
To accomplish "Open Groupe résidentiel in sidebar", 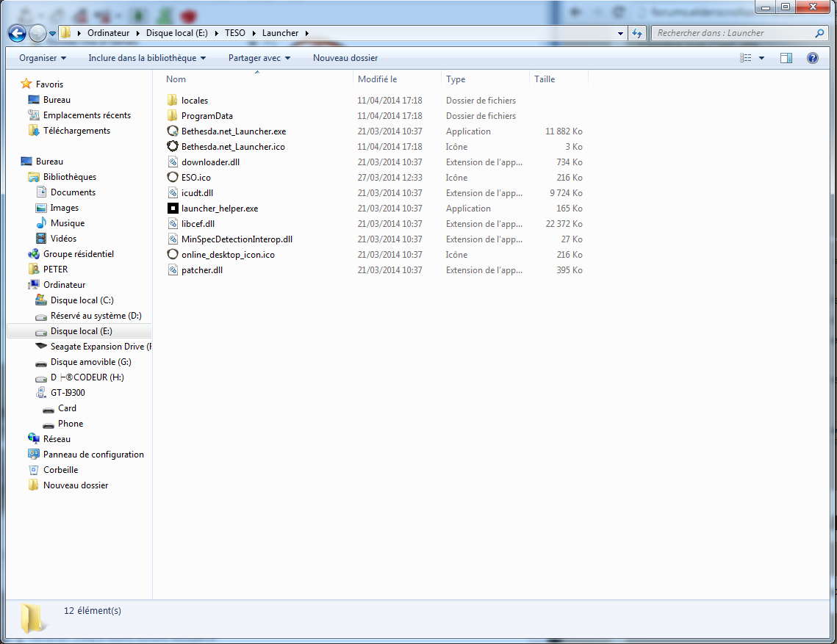I will [x=79, y=255].
